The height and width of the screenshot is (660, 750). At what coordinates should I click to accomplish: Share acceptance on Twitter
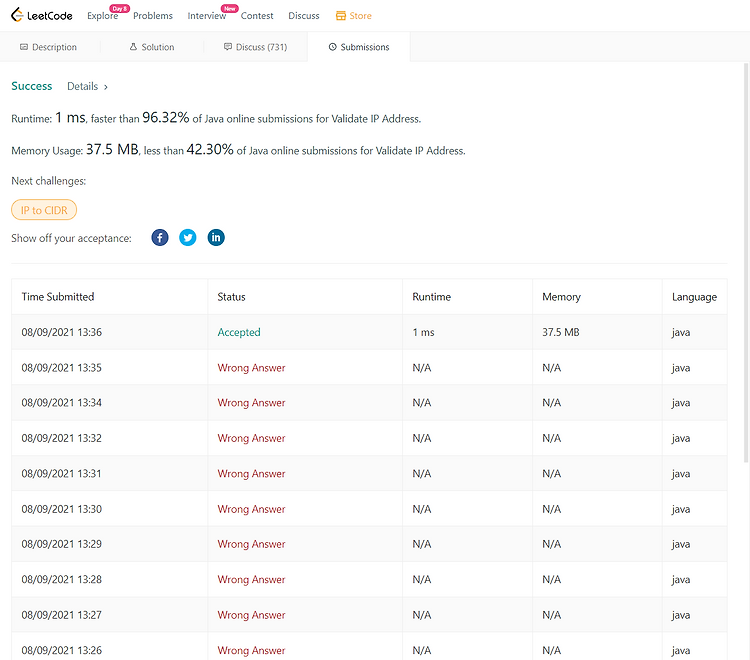coord(188,238)
